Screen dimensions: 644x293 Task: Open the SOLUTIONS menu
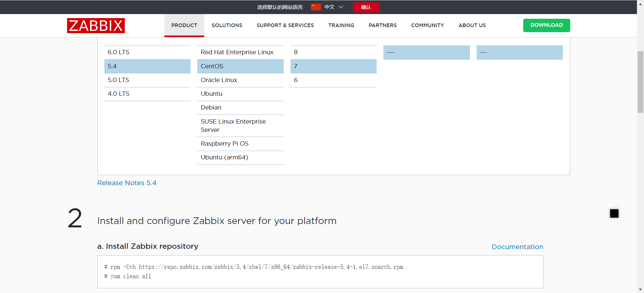(227, 25)
